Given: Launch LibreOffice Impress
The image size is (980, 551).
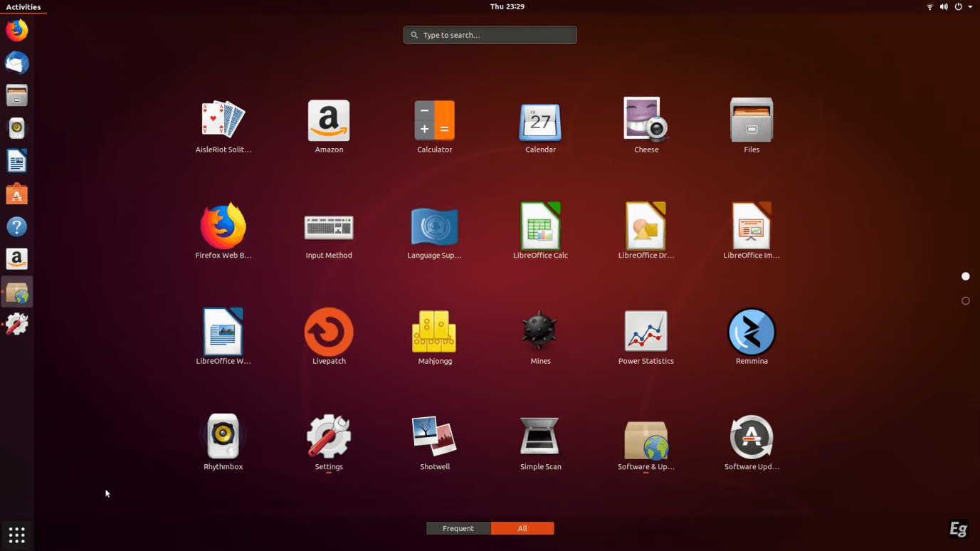Looking at the screenshot, I should (752, 232).
